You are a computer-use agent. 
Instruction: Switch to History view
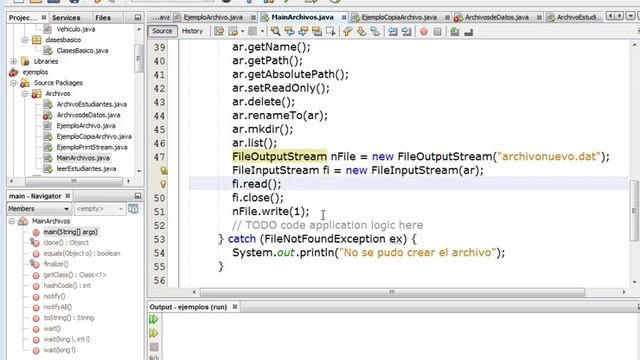point(192,31)
